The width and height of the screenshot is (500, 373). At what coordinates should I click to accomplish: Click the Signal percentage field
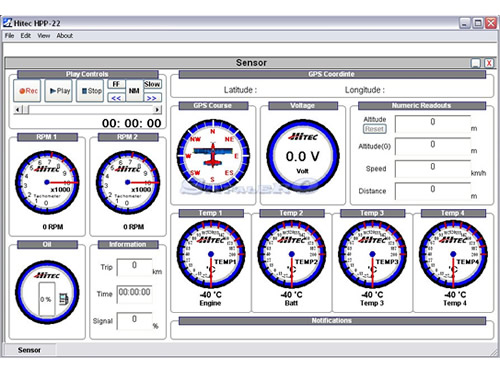134,321
